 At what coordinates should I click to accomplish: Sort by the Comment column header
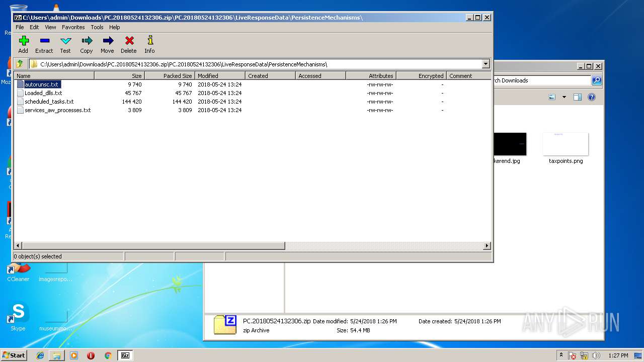(x=468, y=76)
